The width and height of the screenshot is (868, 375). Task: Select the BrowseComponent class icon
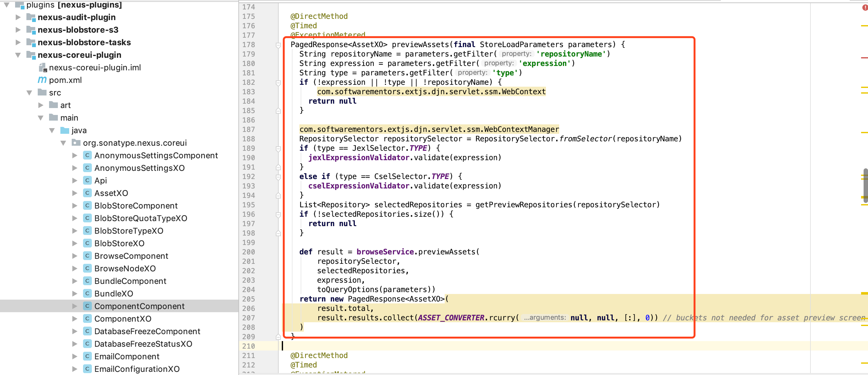click(87, 256)
